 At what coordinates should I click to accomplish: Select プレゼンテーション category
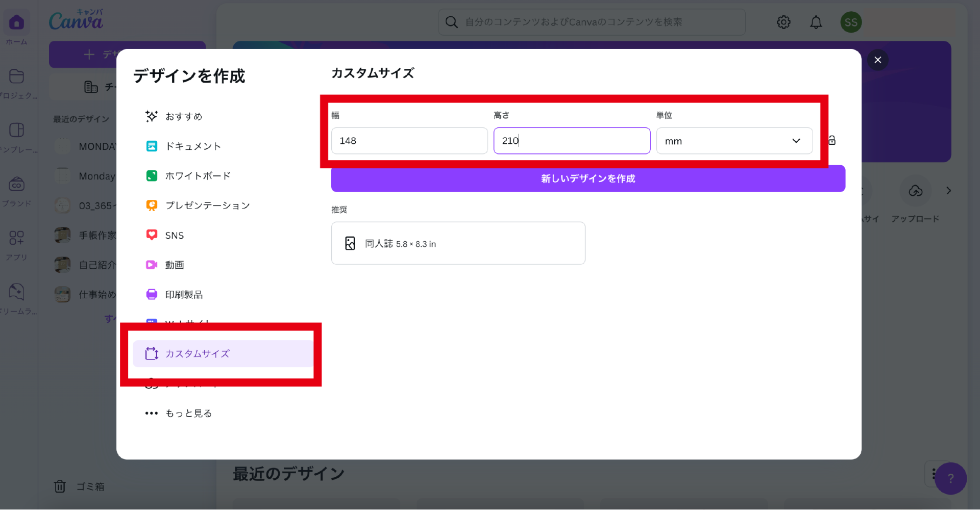(207, 205)
